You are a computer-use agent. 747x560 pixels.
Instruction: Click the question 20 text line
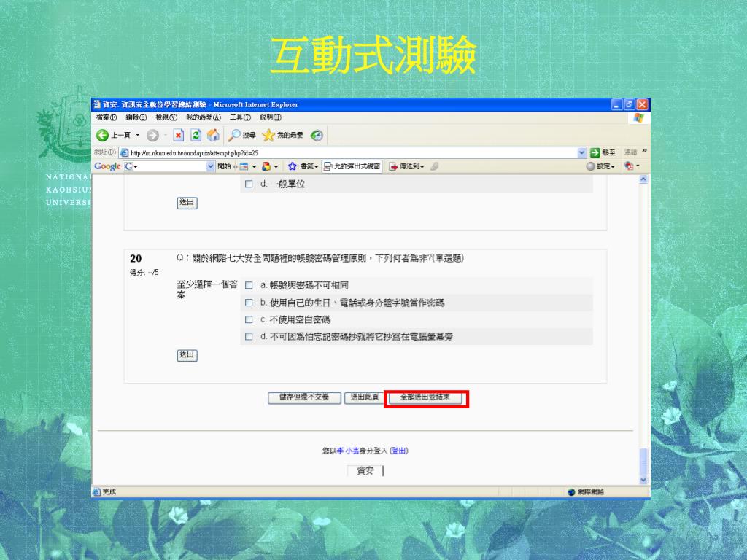click(320, 258)
